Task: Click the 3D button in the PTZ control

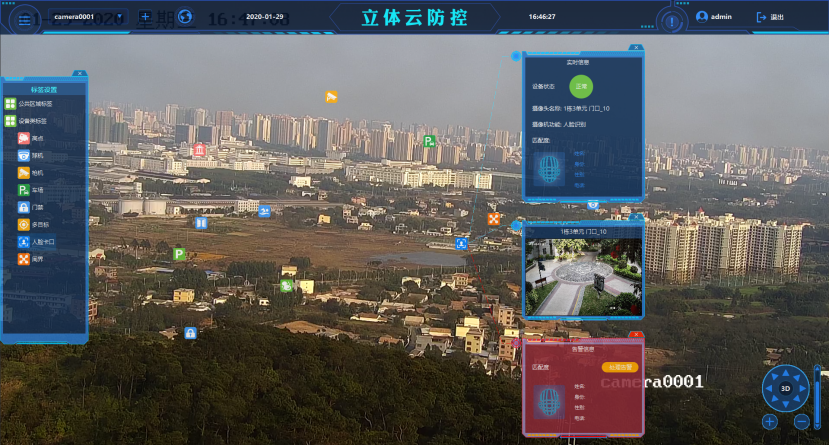Action: pyautogui.click(x=786, y=388)
